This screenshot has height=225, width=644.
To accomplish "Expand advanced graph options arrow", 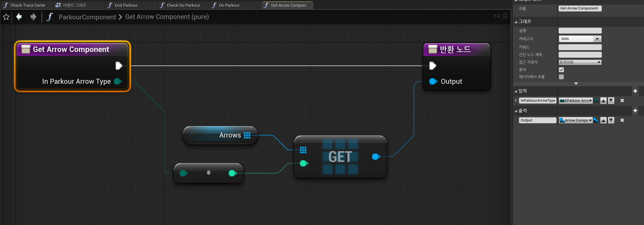I will coord(576,83).
